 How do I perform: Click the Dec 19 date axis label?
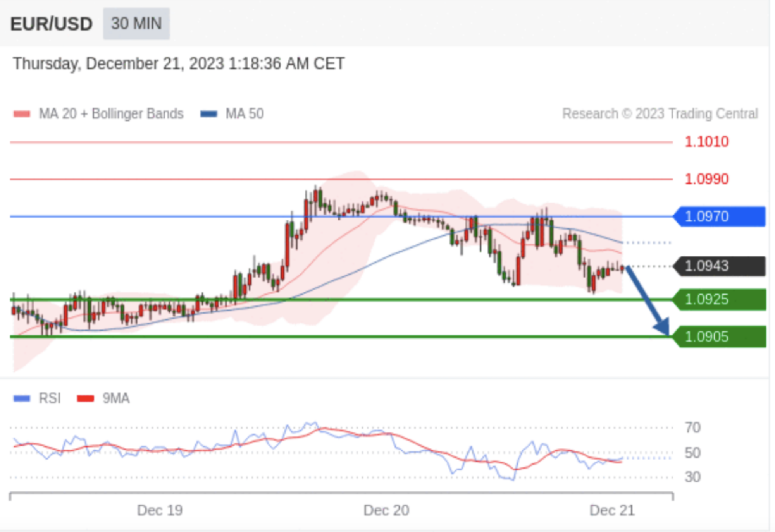(160, 511)
